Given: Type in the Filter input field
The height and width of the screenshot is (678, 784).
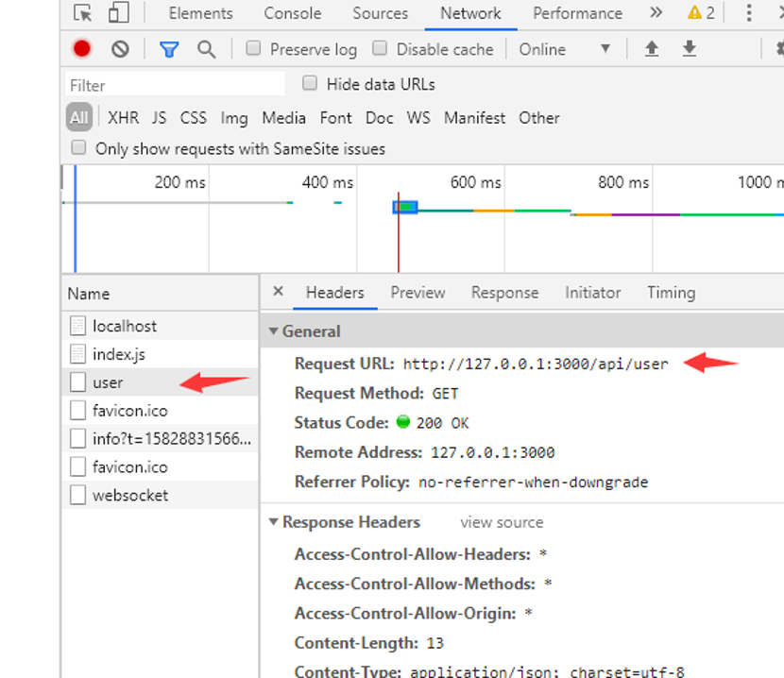Looking at the screenshot, I should click(175, 85).
